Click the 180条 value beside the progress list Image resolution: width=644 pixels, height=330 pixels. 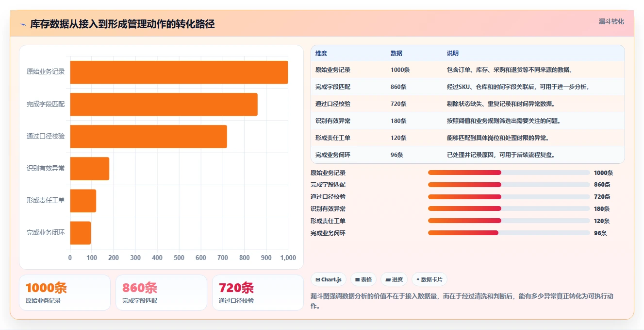click(602, 209)
